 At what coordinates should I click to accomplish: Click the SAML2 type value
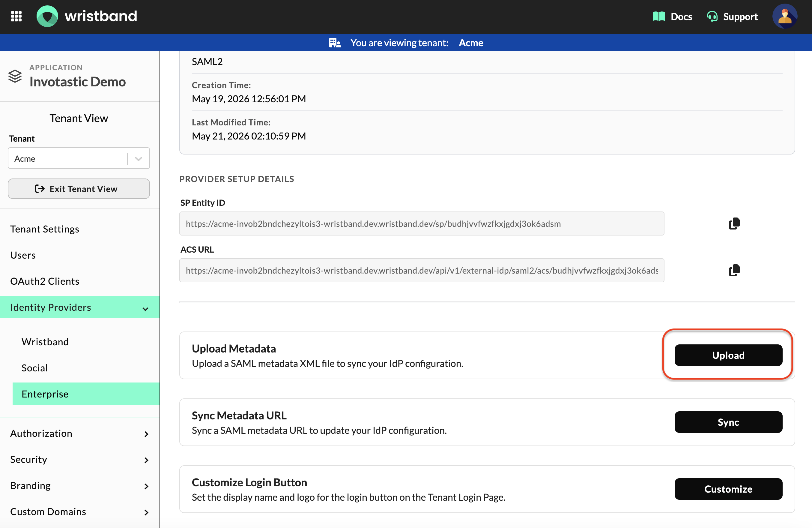[207, 61]
